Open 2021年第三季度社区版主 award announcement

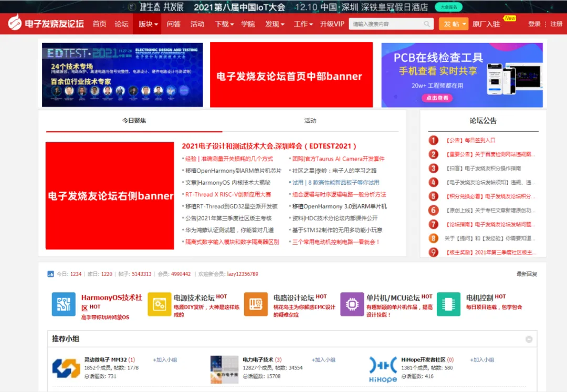point(490,252)
